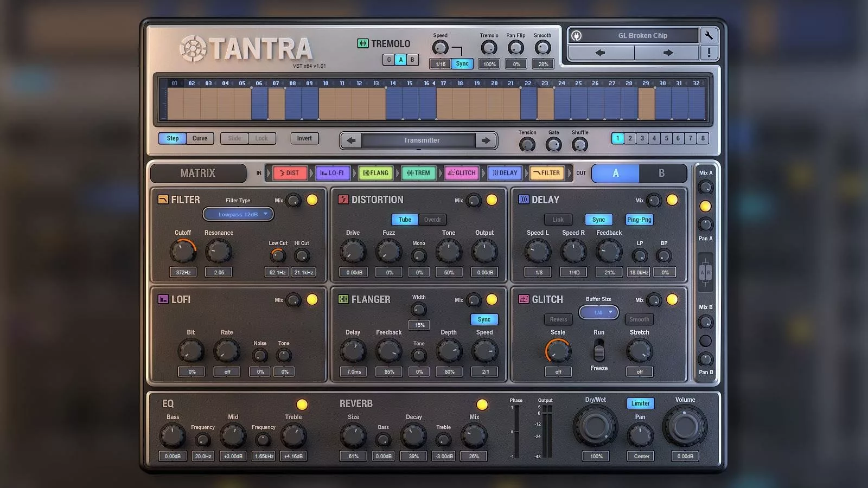Viewport: 868px width, 488px height.
Task: Click the Delay Link button
Action: click(558, 220)
